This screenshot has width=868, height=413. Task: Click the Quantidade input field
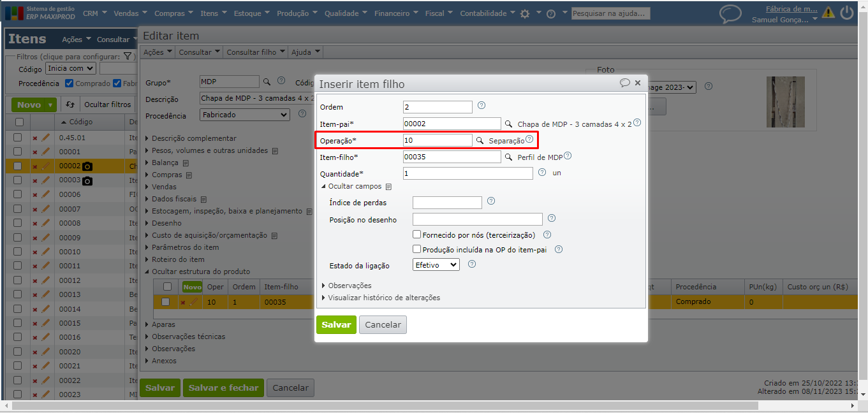[x=467, y=173]
